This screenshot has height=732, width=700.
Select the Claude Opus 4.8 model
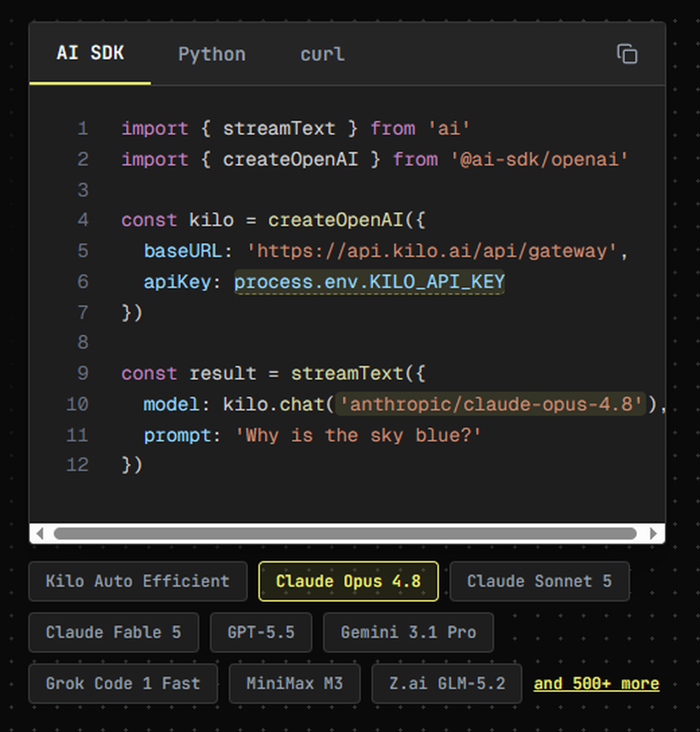pyautogui.click(x=349, y=582)
